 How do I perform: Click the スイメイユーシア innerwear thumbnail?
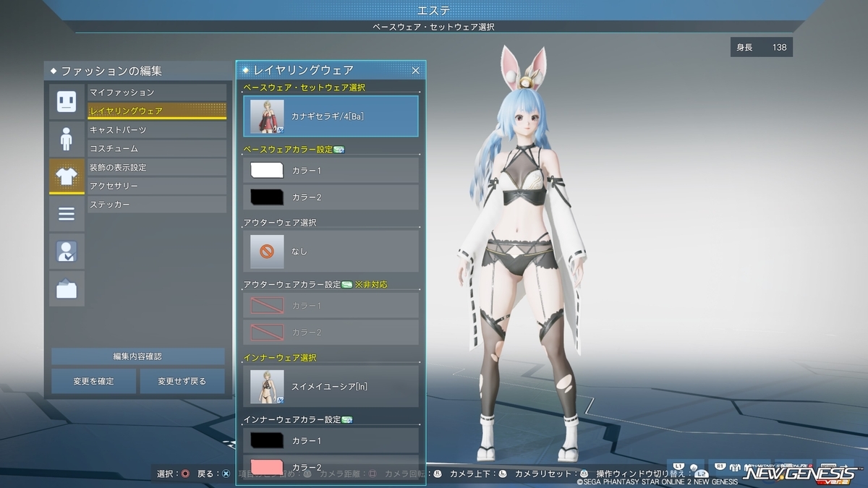click(267, 386)
